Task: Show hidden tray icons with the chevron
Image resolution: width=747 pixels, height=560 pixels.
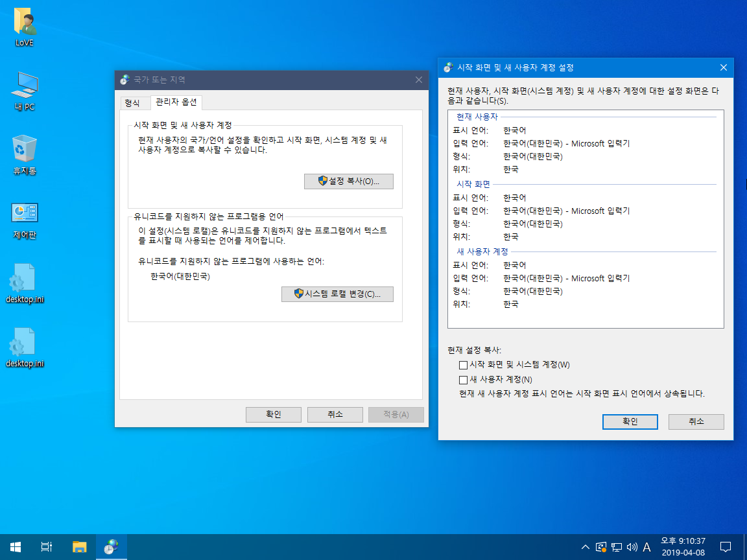Action: pyautogui.click(x=586, y=547)
